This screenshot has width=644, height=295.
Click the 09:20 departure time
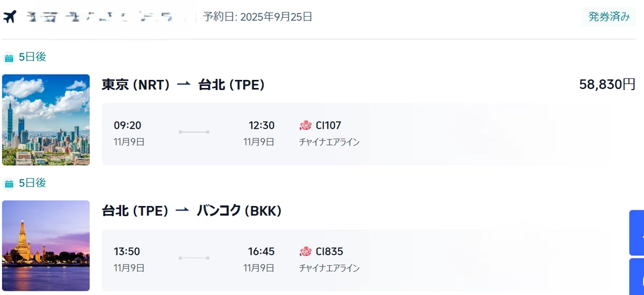(x=127, y=126)
